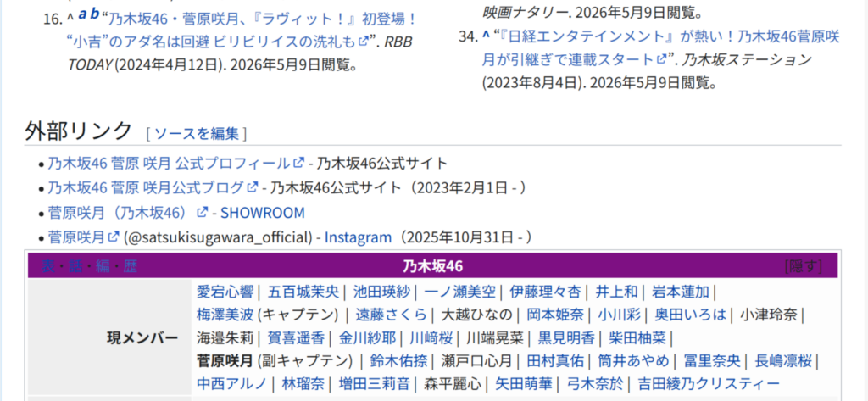This screenshot has width=868, height=401.
Task: Select the unlinked name 瀬戸口心月
Action: click(x=476, y=361)
